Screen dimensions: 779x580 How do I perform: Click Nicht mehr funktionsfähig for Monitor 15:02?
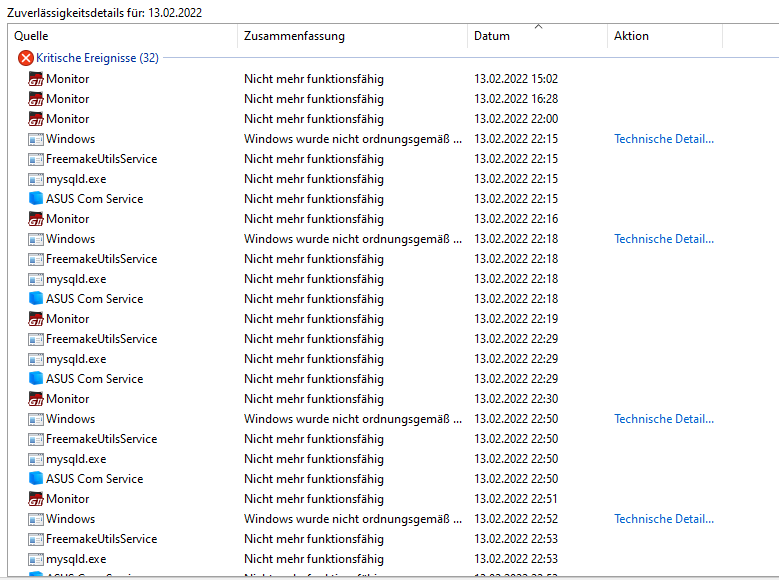coord(314,79)
